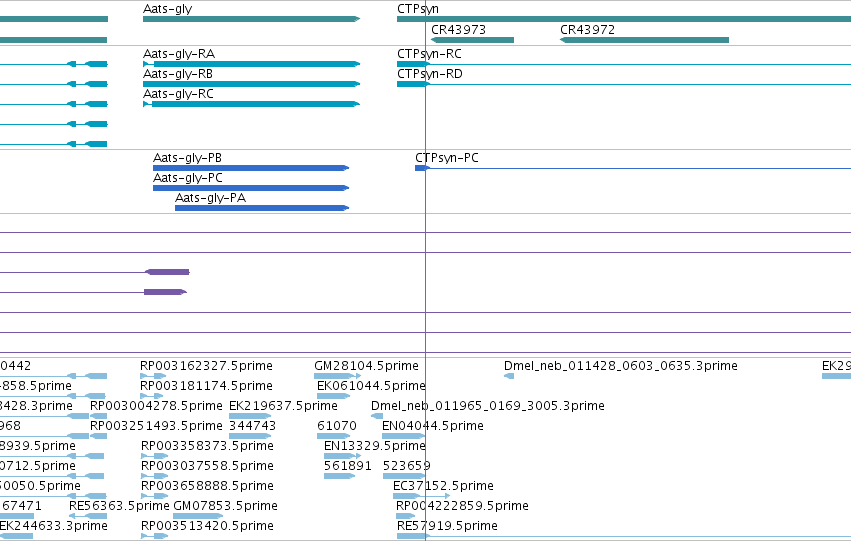Choose the Aats-gly-PB protein feature

click(251, 168)
